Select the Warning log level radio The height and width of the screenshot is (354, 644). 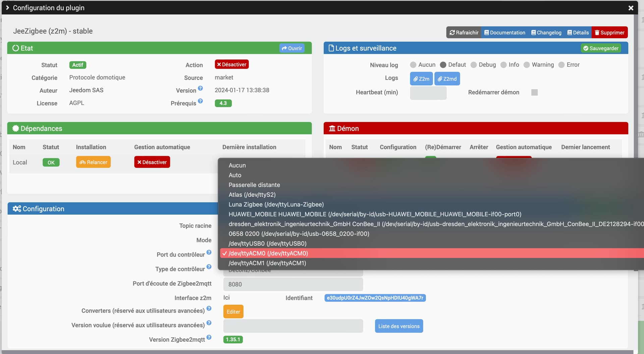tap(527, 65)
